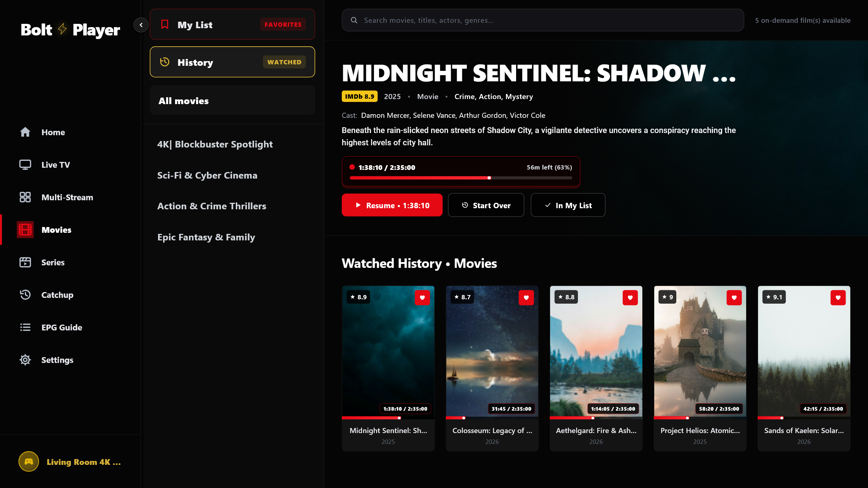The image size is (868, 488).
Task: Open Catchup clock-rewind icon
Action: 25,295
